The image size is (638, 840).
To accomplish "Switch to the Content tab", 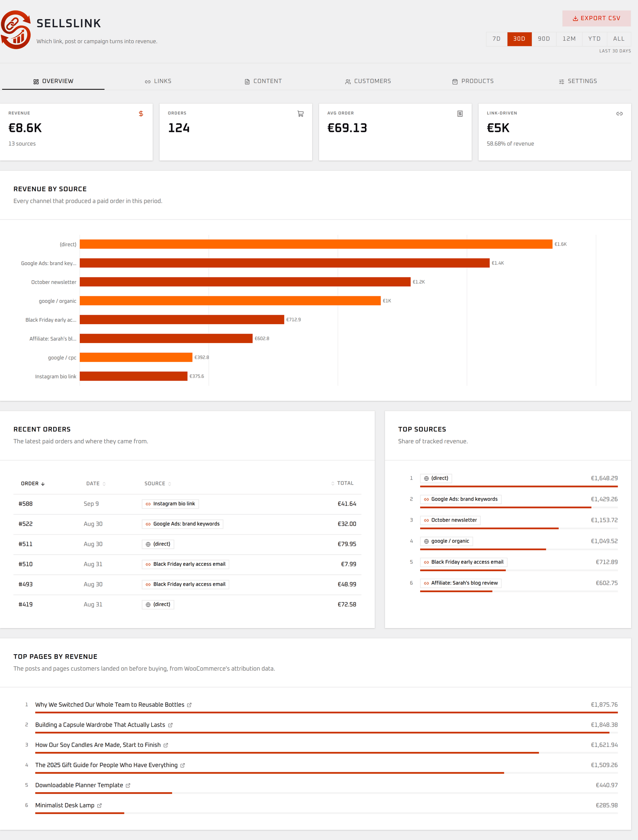I will point(263,81).
